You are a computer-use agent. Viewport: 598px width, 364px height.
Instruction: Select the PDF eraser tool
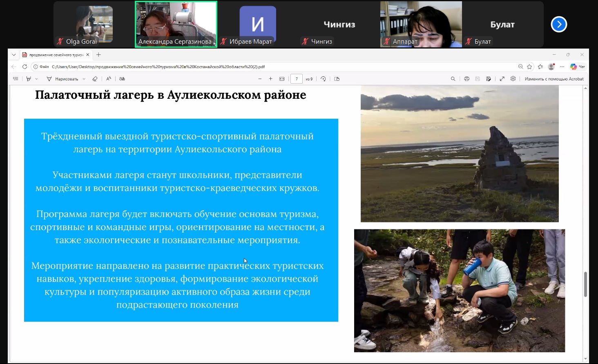pyautogui.click(x=95, y=79)
